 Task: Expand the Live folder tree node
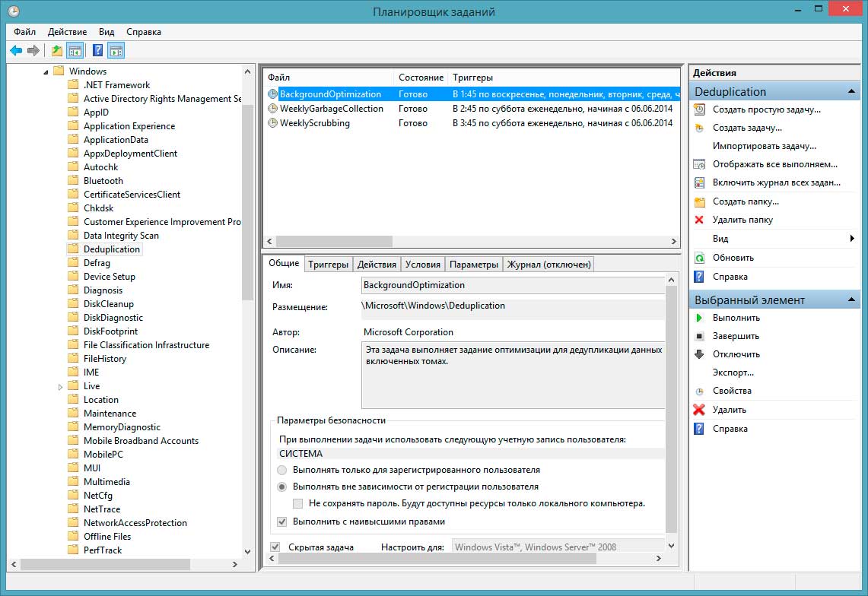pos(60,386)
